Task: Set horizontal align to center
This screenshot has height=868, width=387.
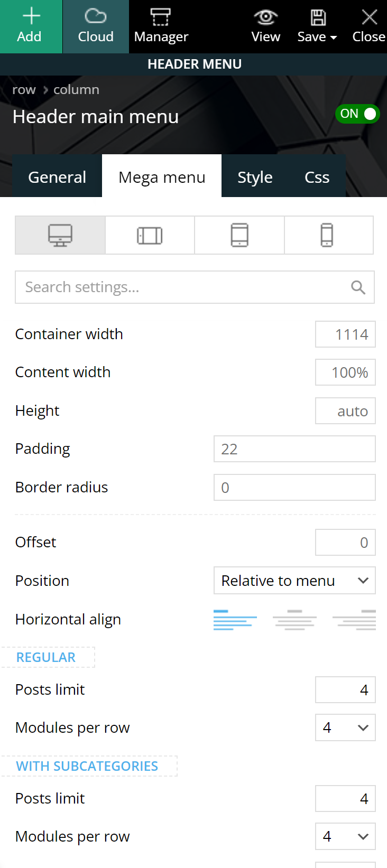Action: tap(294, 620)
